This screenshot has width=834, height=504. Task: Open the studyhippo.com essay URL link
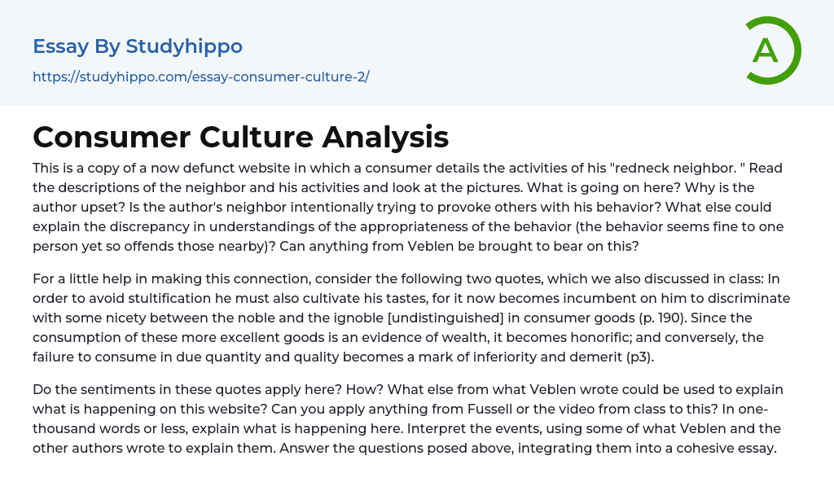pos(200,77)
